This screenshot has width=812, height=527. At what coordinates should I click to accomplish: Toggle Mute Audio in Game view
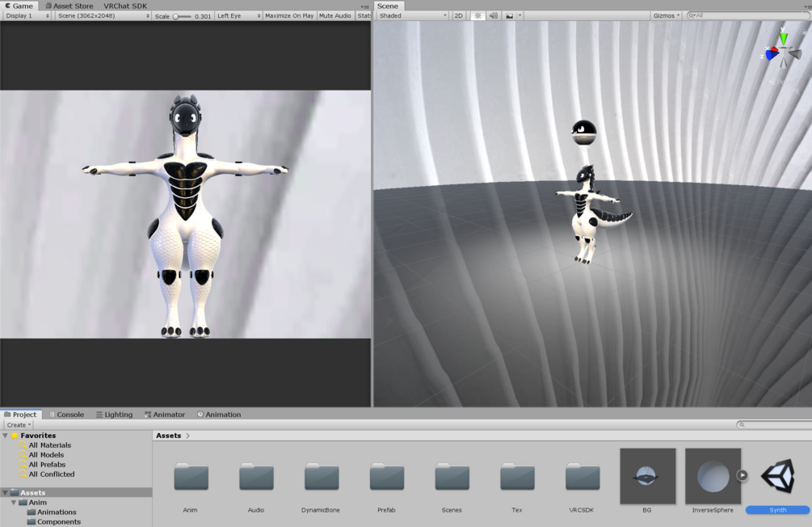coord(334,15)
